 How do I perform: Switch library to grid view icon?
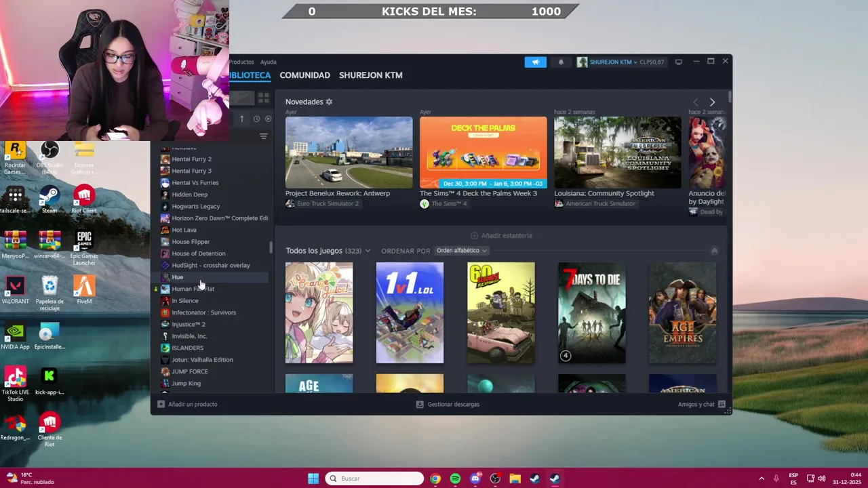pyautogui.click(x=264, y=98)
